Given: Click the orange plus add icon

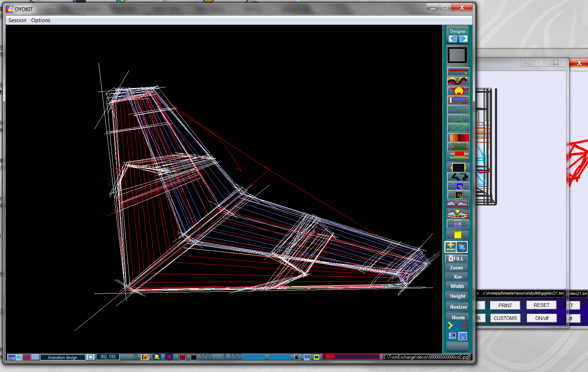Looking at the screenshot, I should tap(451, 247).
